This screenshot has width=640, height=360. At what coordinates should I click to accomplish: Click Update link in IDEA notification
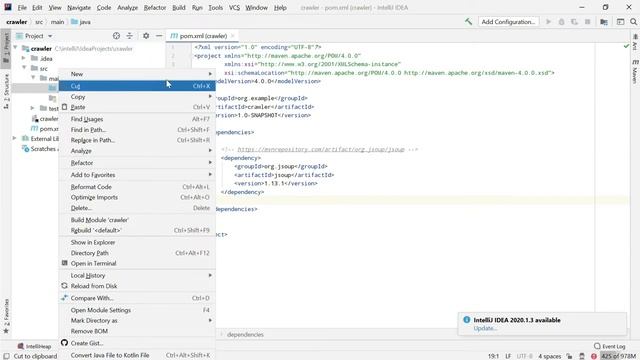coord(484,329)
